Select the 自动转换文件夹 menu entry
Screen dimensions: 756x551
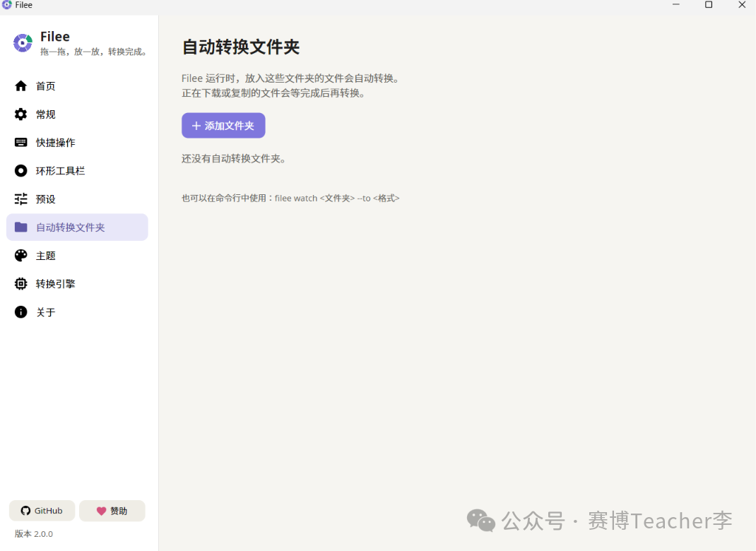coord(77,227)
